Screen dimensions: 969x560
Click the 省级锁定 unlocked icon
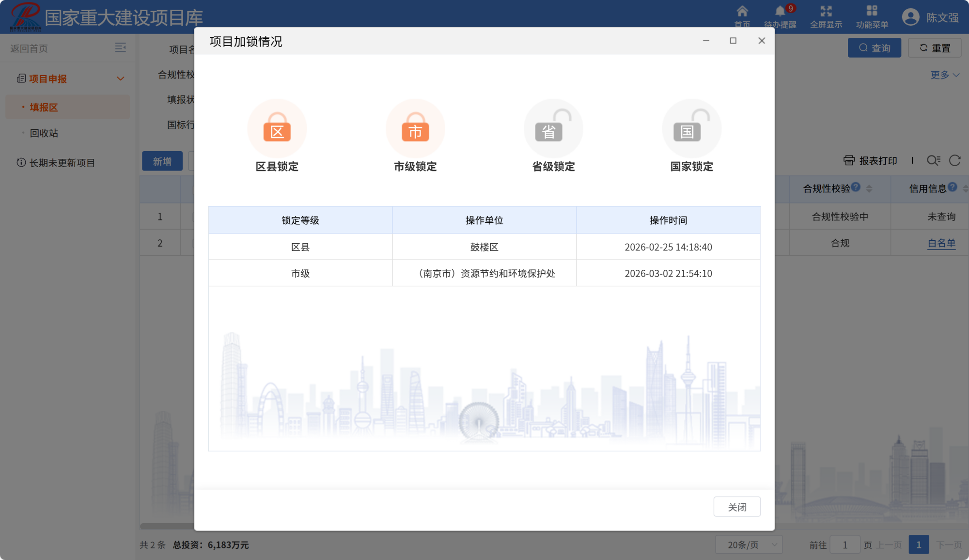553,128
